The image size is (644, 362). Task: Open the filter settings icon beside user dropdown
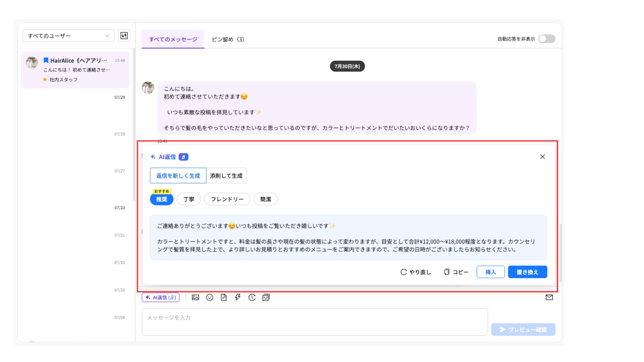coord(124,36)
